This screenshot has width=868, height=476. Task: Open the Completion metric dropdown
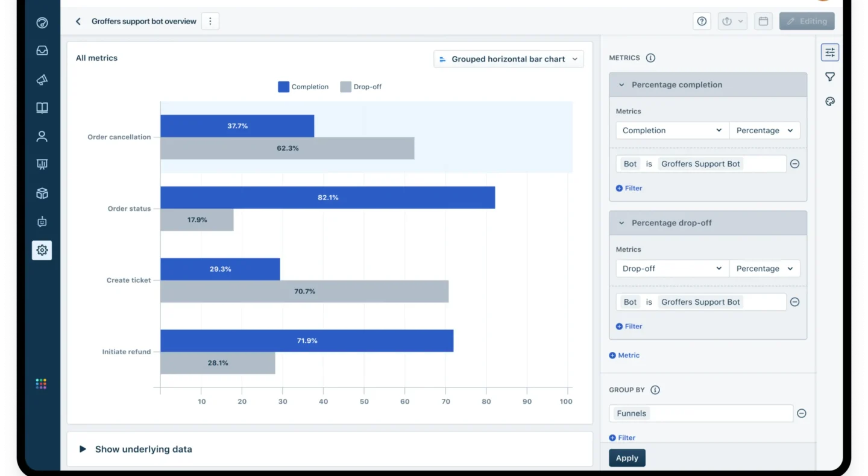[x=671, y=131]
